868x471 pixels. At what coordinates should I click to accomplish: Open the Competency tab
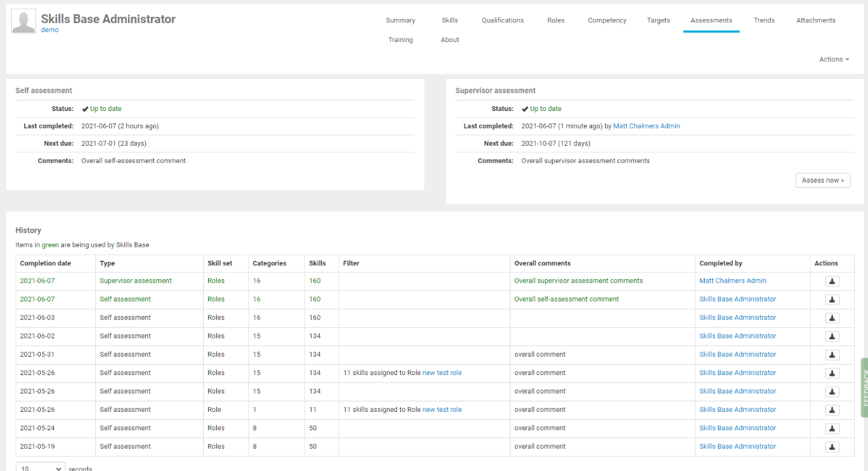click(x=606, y=20)
